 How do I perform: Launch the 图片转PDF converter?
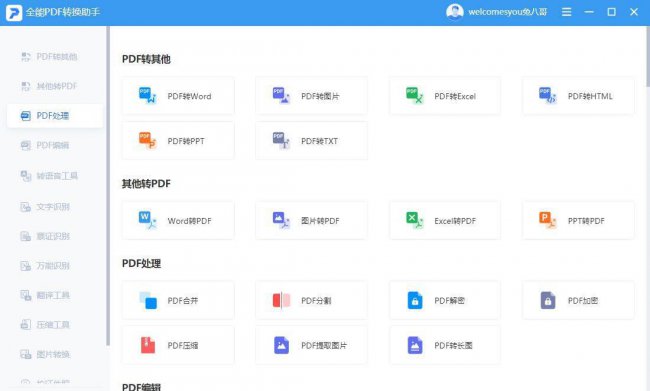(311, 221)
